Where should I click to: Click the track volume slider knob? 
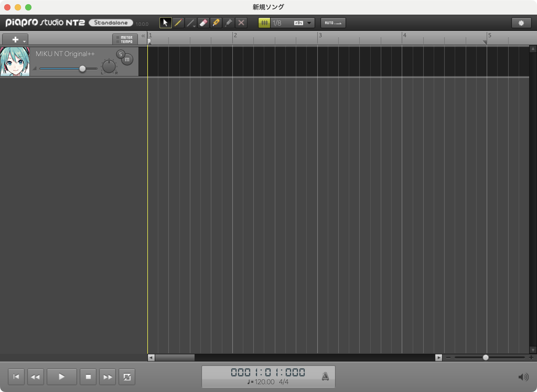pyautogui.click(x=82, y=69)
